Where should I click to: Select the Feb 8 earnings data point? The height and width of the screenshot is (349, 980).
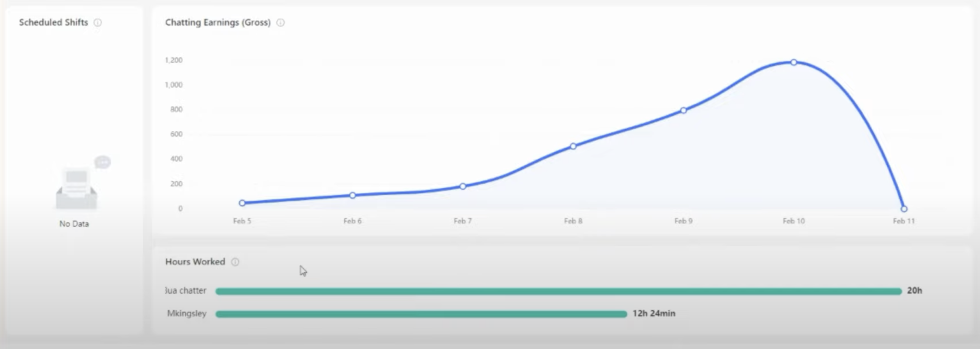tap(573, 146)
